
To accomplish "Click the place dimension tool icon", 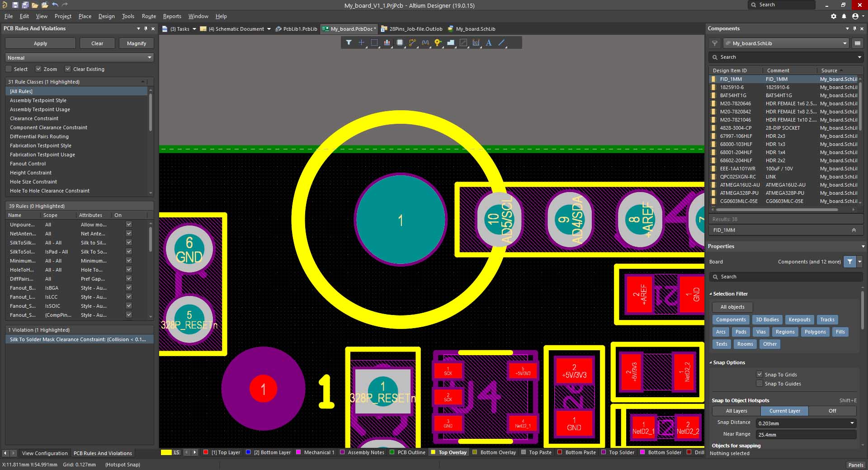I will click(x=476, y=42).
